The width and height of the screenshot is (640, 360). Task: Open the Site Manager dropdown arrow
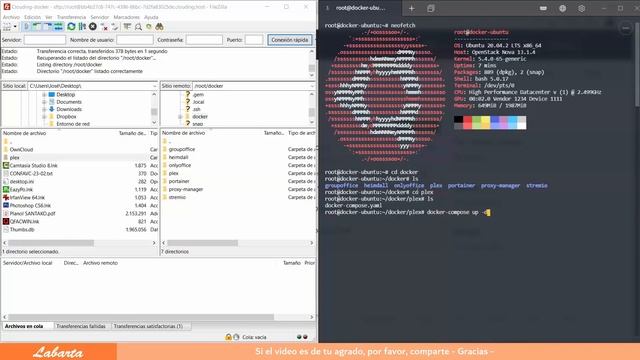coord(15,27)
